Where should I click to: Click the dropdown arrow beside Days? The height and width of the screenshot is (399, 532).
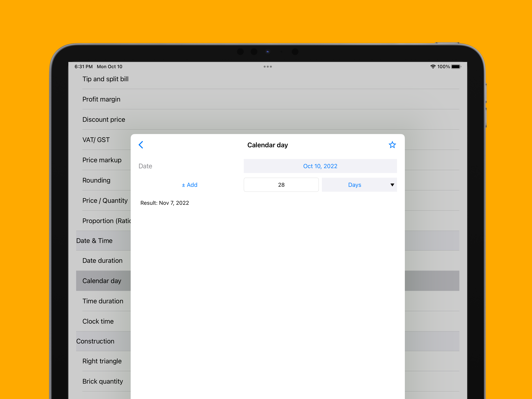(x=392, y=185)
